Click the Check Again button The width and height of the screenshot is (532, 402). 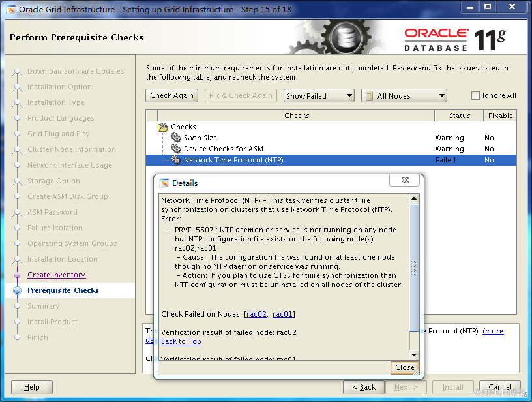point(171,96)
